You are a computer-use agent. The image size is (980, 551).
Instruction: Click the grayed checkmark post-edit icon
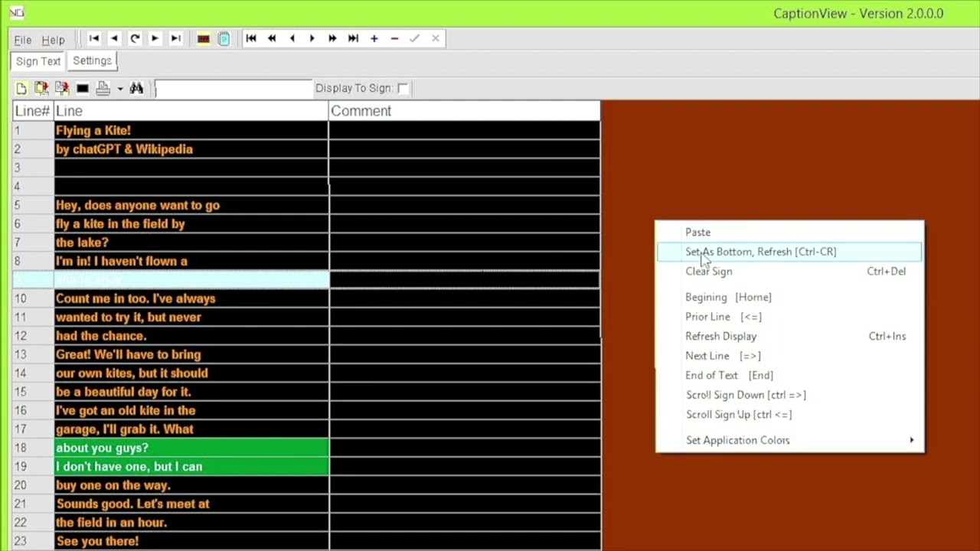pos(414,38)
